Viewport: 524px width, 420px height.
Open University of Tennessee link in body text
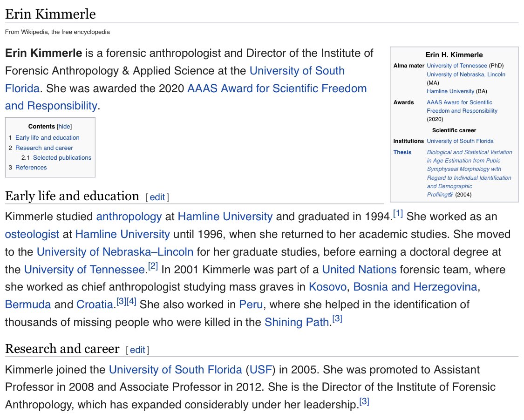click(x=85, y=270)
